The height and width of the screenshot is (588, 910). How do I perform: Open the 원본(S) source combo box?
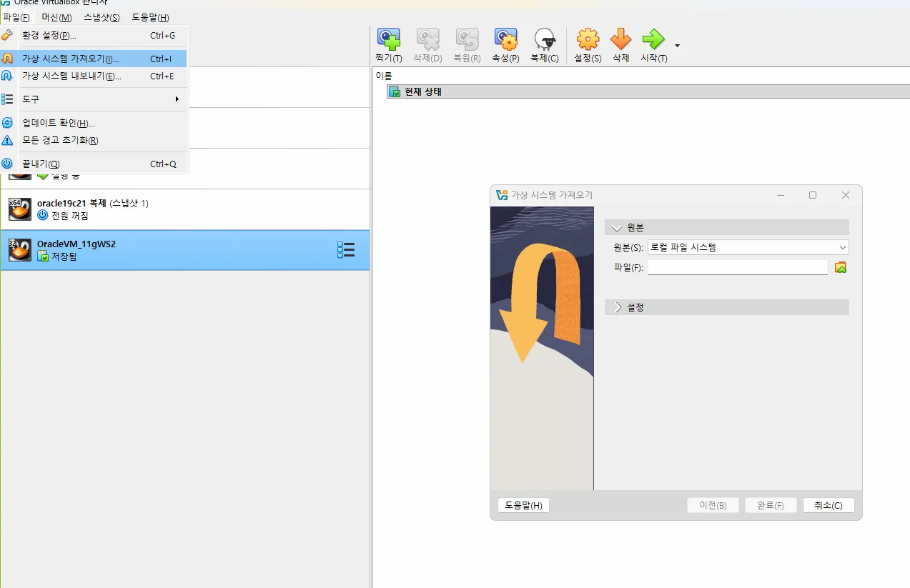click(748, 247)
